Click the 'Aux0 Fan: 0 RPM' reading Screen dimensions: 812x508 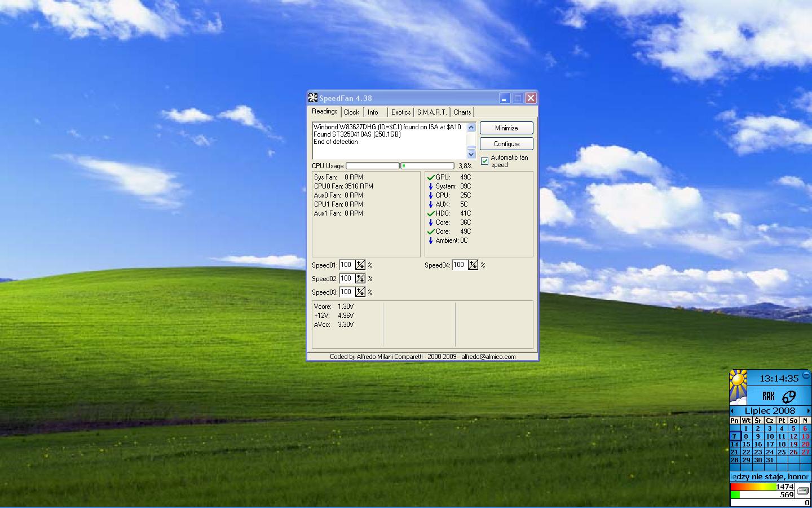[338, 195]
